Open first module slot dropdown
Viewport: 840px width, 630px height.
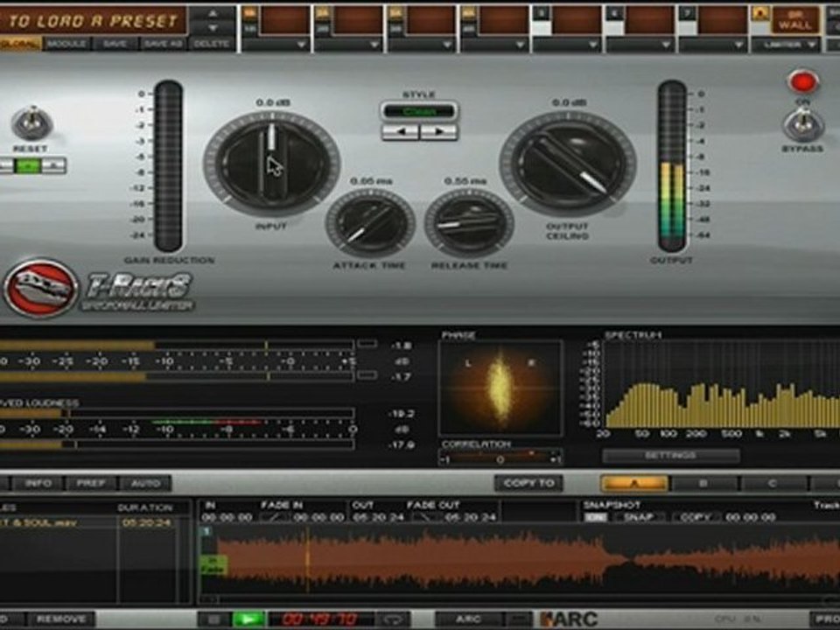pos(276,45)
